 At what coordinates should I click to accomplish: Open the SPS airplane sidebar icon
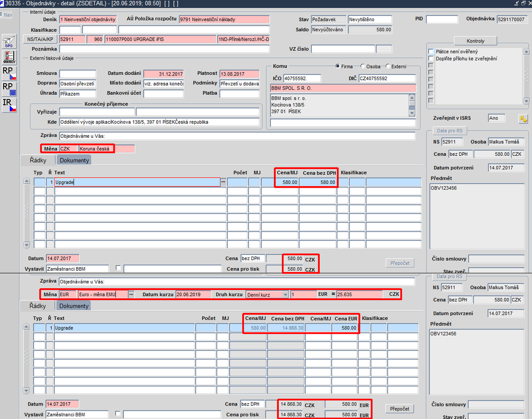click(x=9, y=41)
